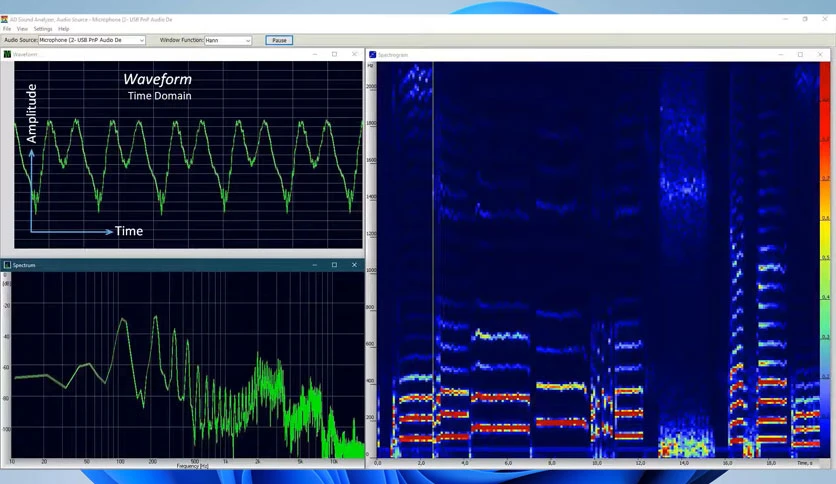This screenshot has height=484, width=836.
Task: Click the Waveform title bar text
Action: pyautogui.click(x=25, y=54)
